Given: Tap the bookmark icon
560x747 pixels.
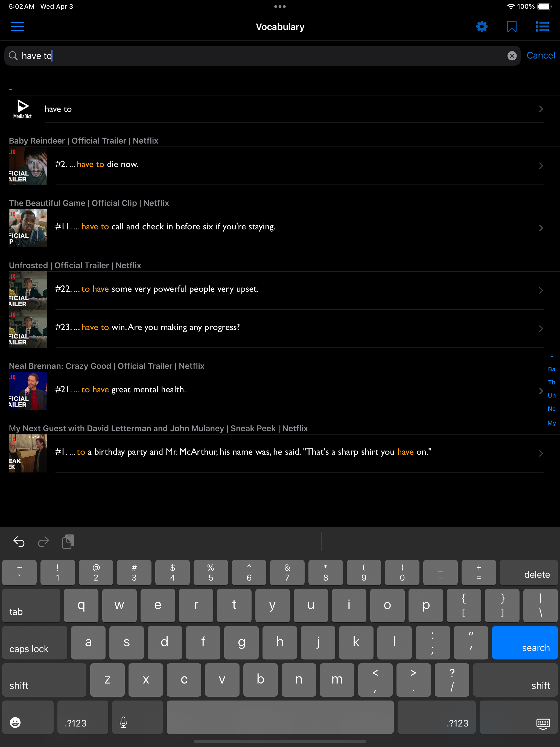Looking at the screenshot, I should click(512, 27).
